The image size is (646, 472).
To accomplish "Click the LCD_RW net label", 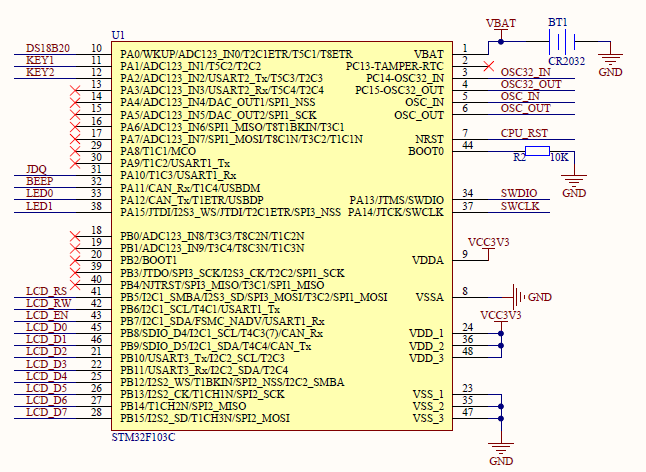I will point(48,303).
